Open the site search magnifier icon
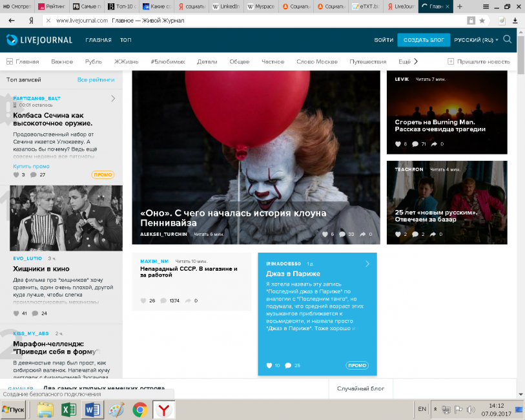The width and height of the screenshot is (525, 420). pos(508,39)
